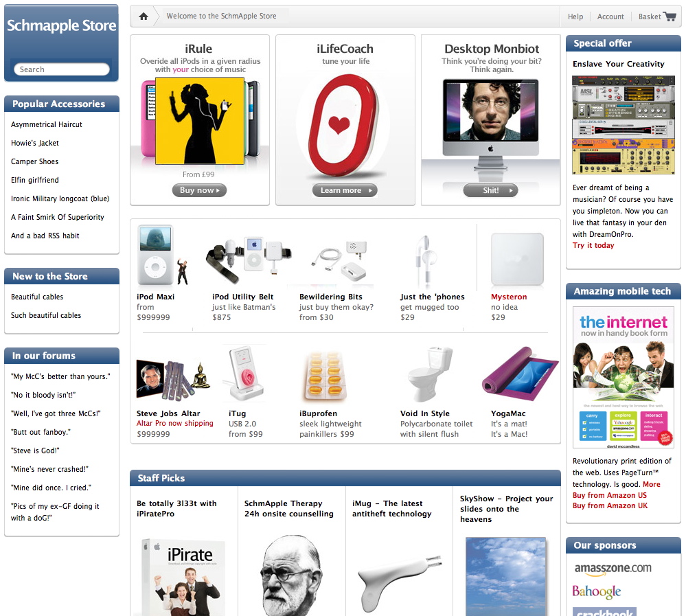
Task: Click the YogaMac purple mat image
Action: point(520,374)
